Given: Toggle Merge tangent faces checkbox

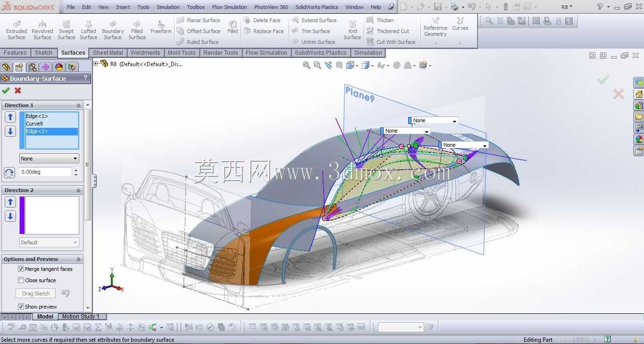Looking at the screenshot, I should click(x=21, y=269).
